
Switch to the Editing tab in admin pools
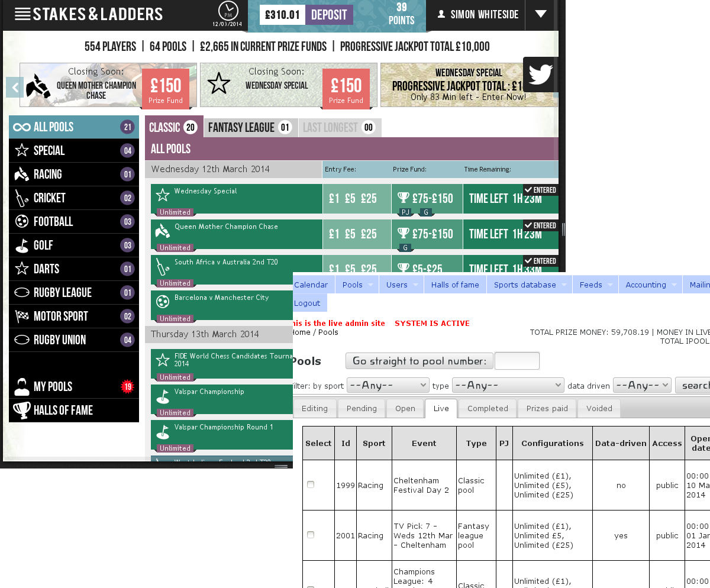(315, 408)
